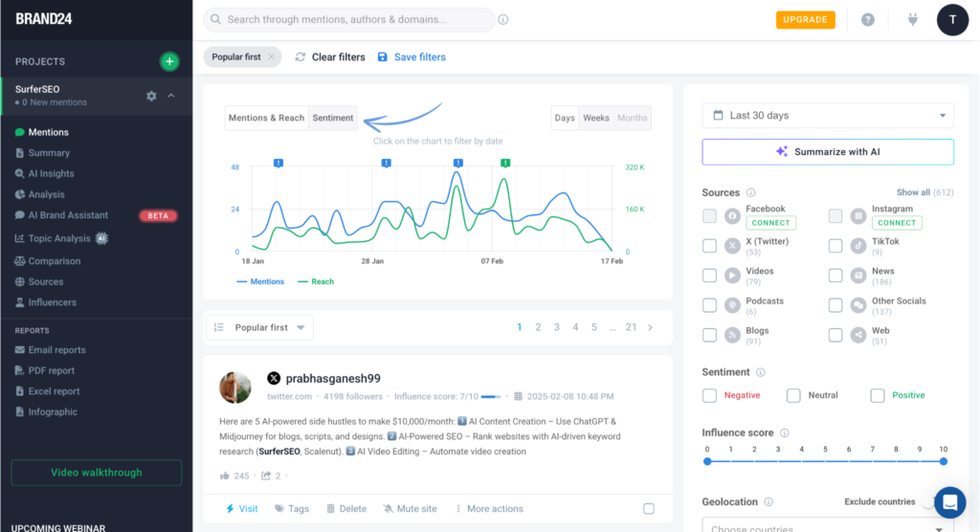Expand the Popular first sort dropdown
The image size is (980, 532).
coord(260,327)
